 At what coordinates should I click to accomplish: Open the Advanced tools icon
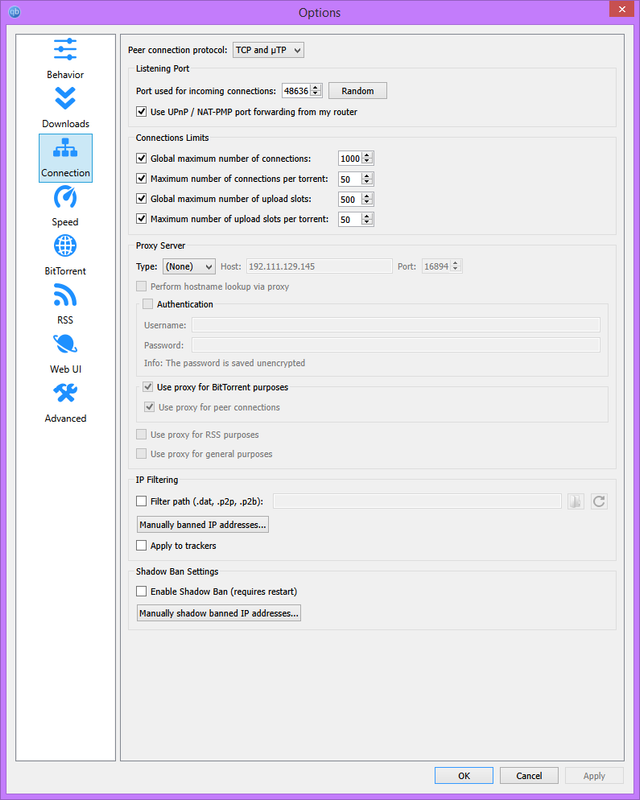tap(65, 393)
